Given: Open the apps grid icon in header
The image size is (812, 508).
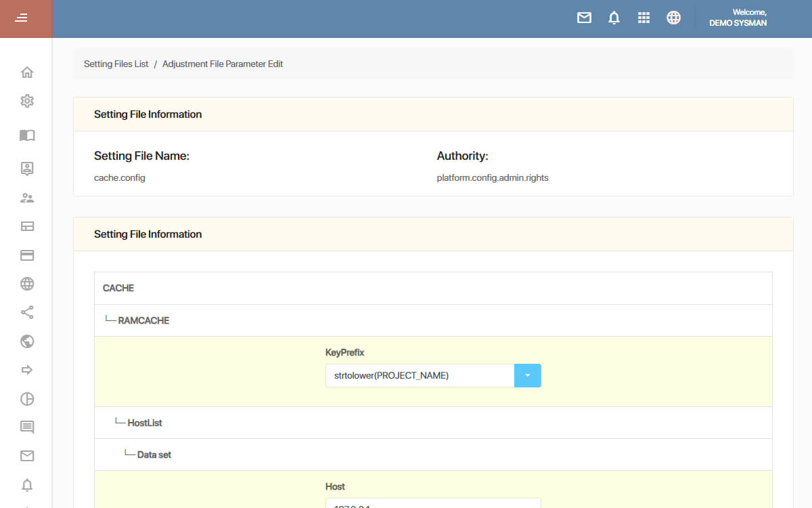Looking at the screenshot, I should pos(644,18).
